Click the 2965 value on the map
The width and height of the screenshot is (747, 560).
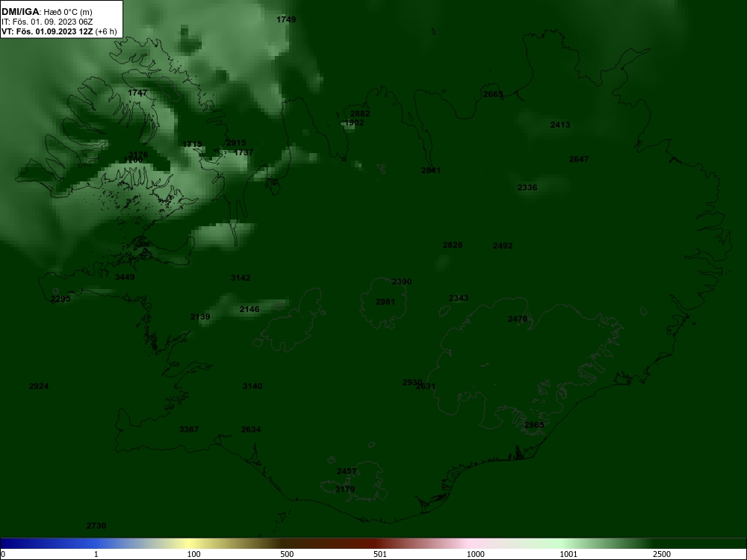tap(534, 426)
